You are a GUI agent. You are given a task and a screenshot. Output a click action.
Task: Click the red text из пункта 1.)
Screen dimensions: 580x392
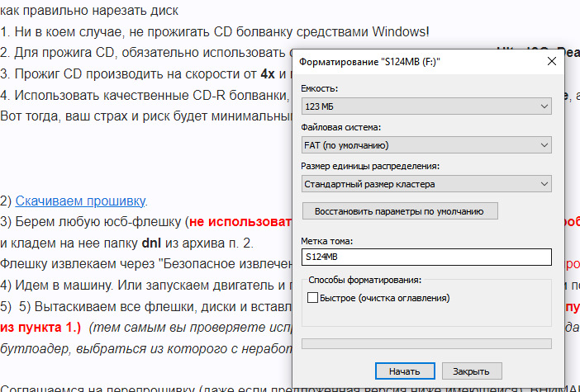click(x=40, y=328)
